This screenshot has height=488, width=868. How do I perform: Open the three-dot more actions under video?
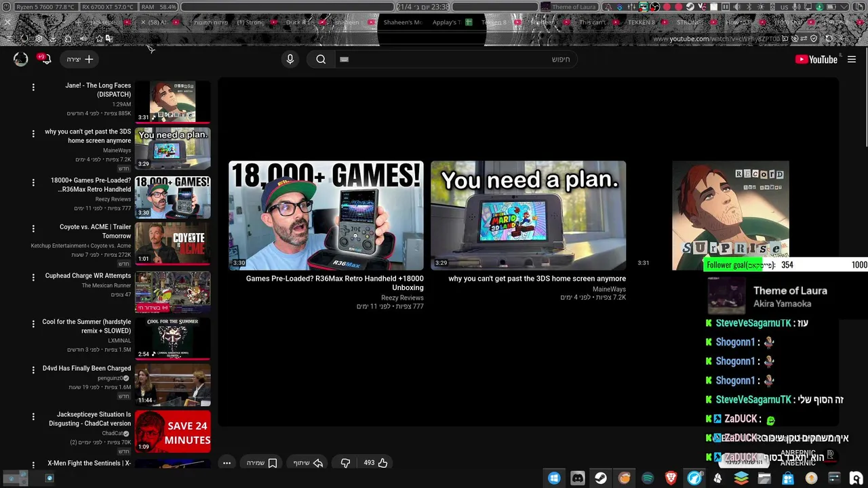(226, 463)
